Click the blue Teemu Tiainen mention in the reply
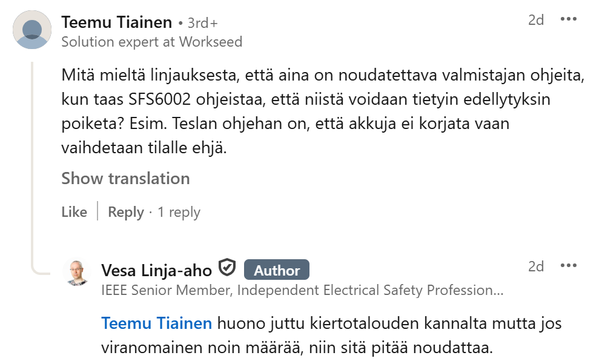605x364 pixels. pyautogui.click(x=156, y=323)
